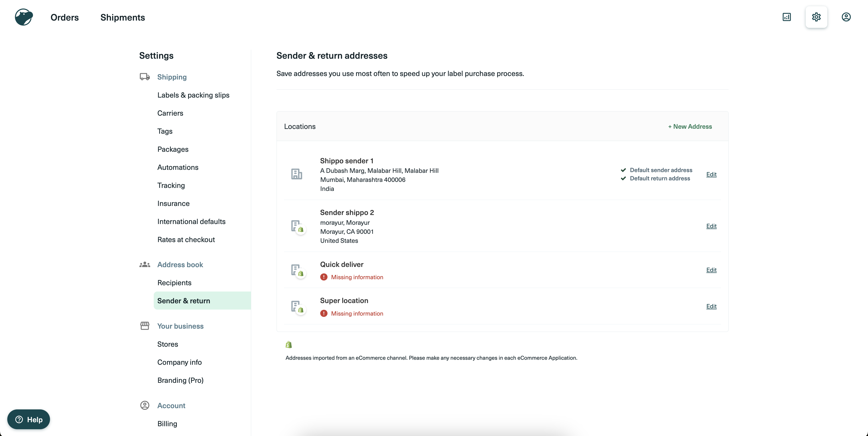Open the Orders menu
This screenshot has height=436, width=868.
tap(64, 17)
